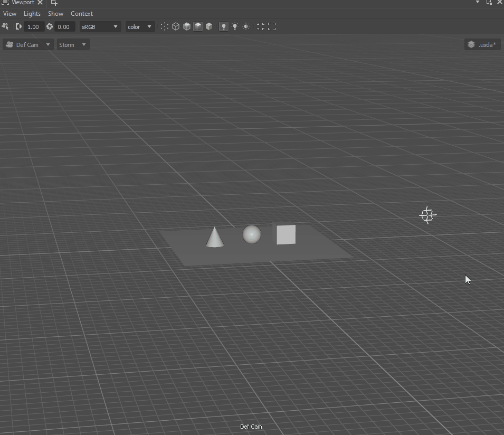Click the frame selection icon
504x435 pixels.
(x=261, y=26)
